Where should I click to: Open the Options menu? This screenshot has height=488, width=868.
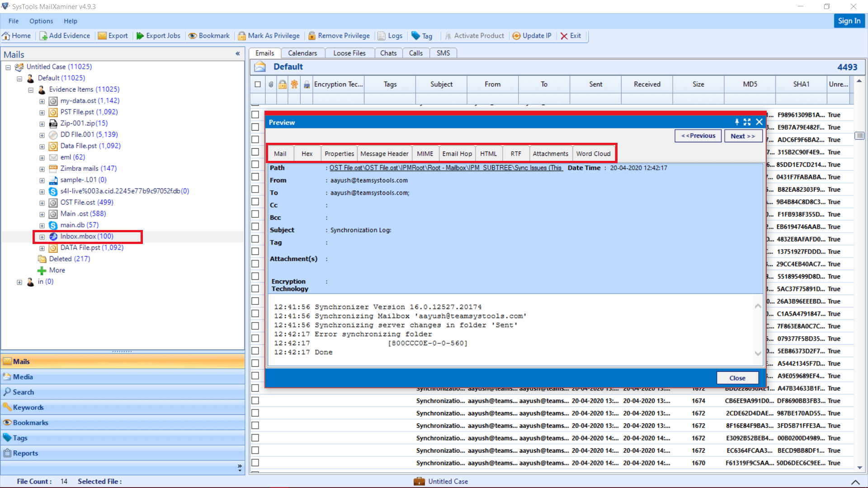(x=41, y=21)
